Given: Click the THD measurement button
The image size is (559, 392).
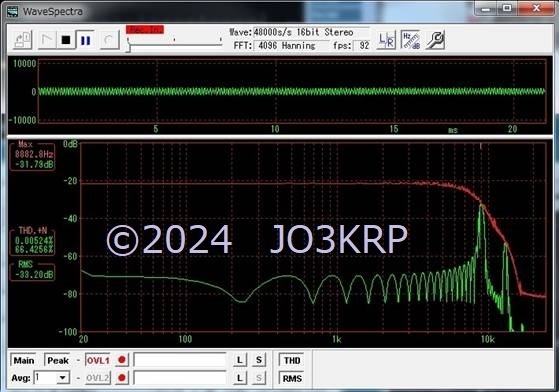Looking at the screenshot, I should click(292, 360).
